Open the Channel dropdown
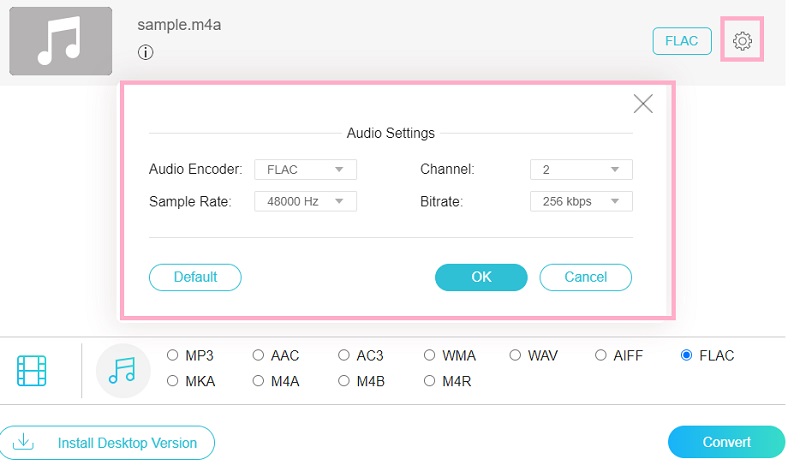 tap(581, 170)
